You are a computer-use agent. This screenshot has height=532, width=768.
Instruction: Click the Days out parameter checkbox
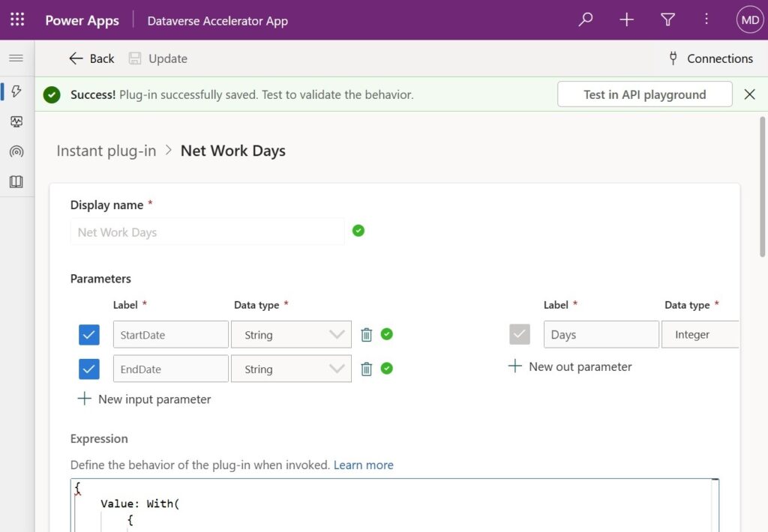520,334
